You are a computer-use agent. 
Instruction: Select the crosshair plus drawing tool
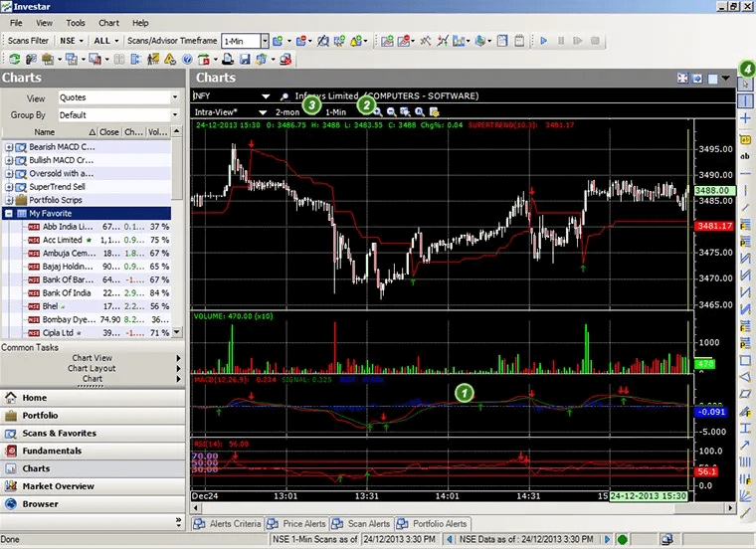745,118
